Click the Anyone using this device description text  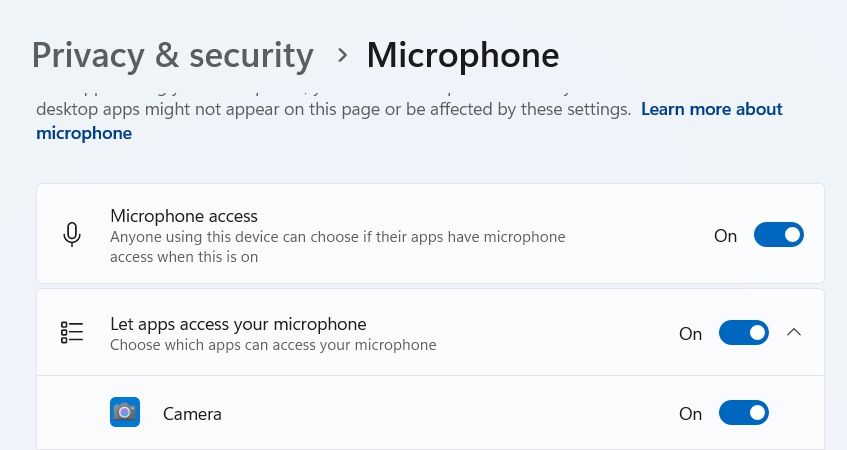pos(338,247)
